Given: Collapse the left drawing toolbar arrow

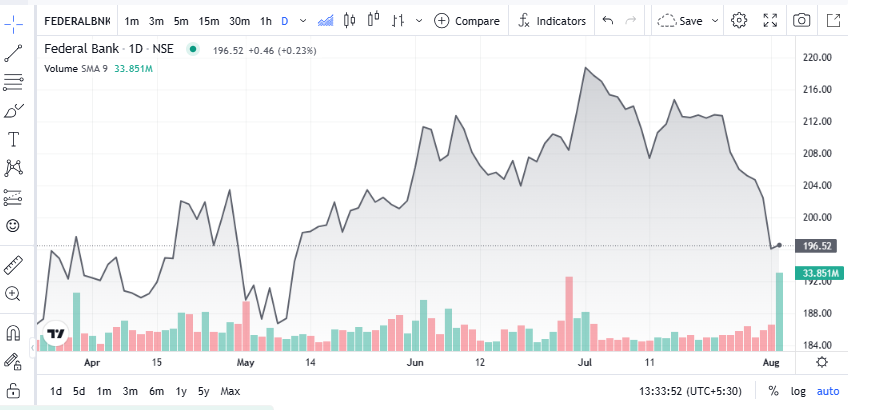Looking at the screenshot, I should (x=33, y=347).
